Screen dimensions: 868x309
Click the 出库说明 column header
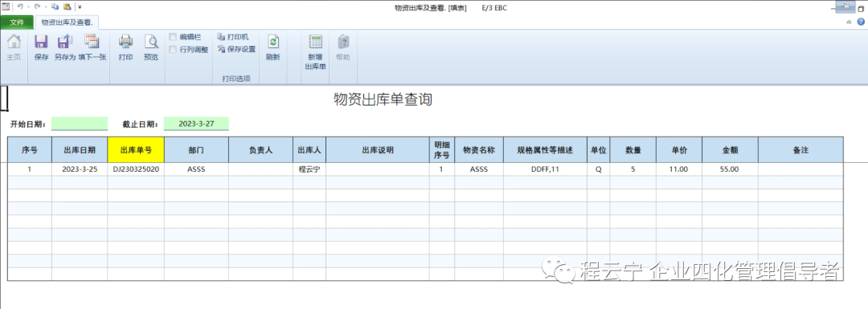point(378,150)
